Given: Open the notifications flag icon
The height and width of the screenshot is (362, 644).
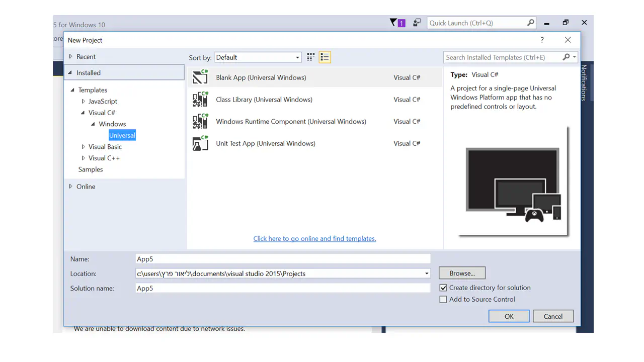Looking at the screenshot, I should click(x=397, y=23).
